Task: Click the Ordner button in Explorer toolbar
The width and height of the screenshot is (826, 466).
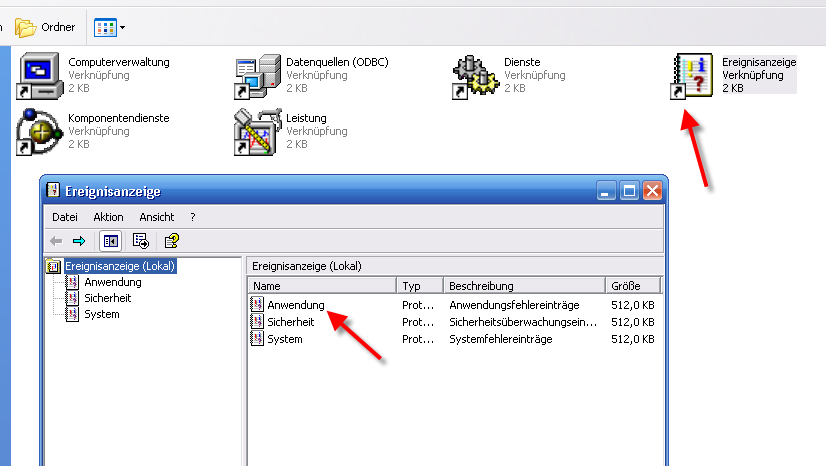Action: tap(46, 27)
